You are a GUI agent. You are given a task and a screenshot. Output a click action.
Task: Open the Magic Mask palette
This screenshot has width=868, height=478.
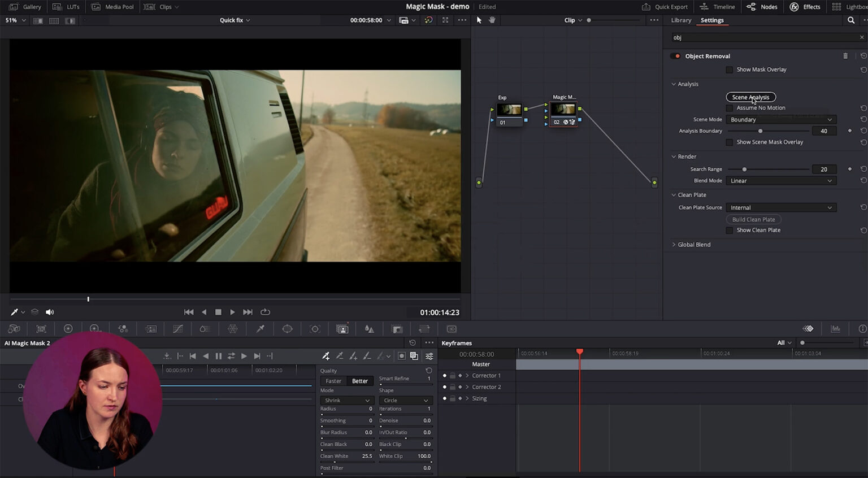(x=342, y=329)
